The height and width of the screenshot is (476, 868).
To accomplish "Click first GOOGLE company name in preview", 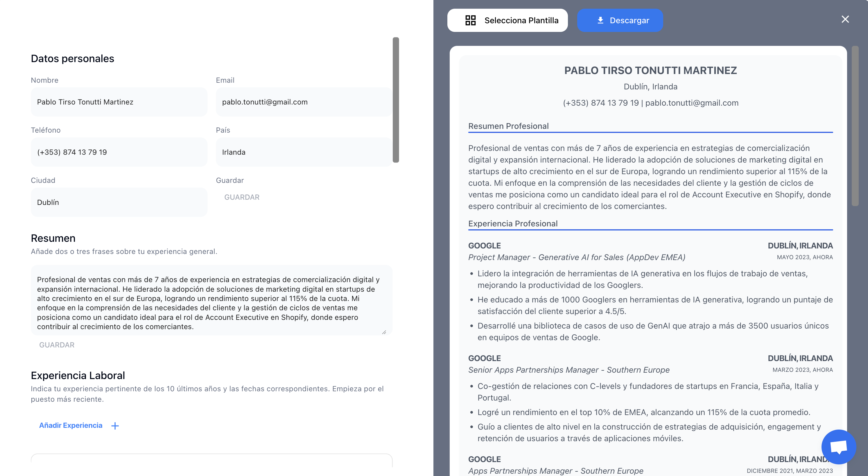I will [x=485, y=246].
